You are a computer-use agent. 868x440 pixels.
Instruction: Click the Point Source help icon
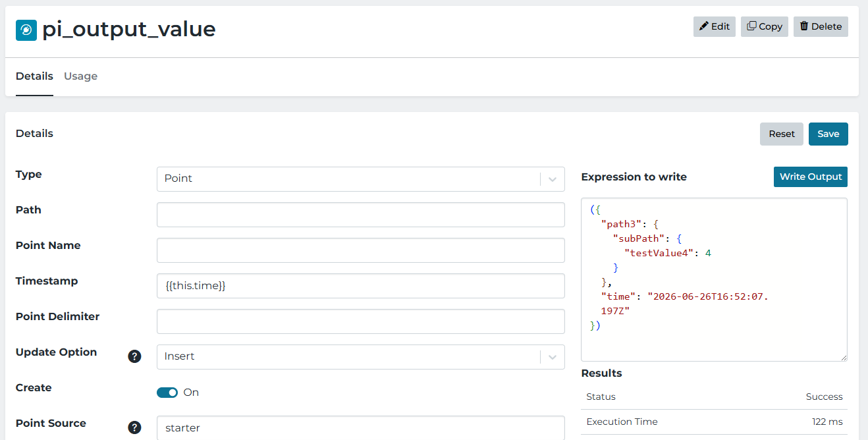click(135, 427)
